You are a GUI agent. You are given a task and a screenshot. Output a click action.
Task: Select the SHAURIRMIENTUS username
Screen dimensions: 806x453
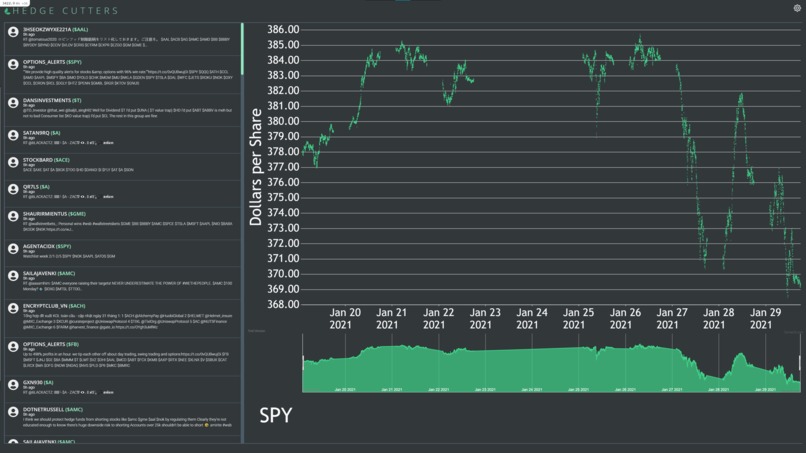45,214
